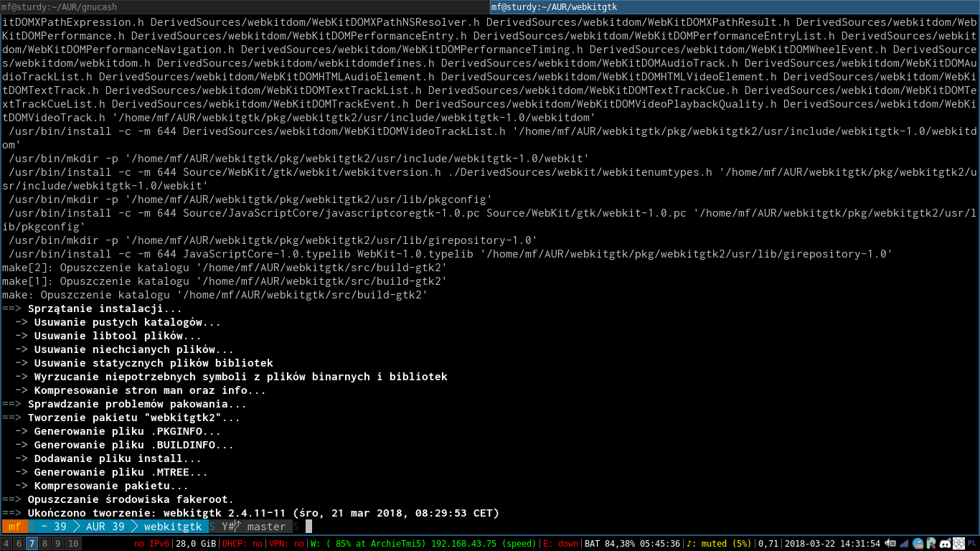Click the 'VPN: no' status entry
This screenshot has width=980, height=551.
click(x=287, y=544)
